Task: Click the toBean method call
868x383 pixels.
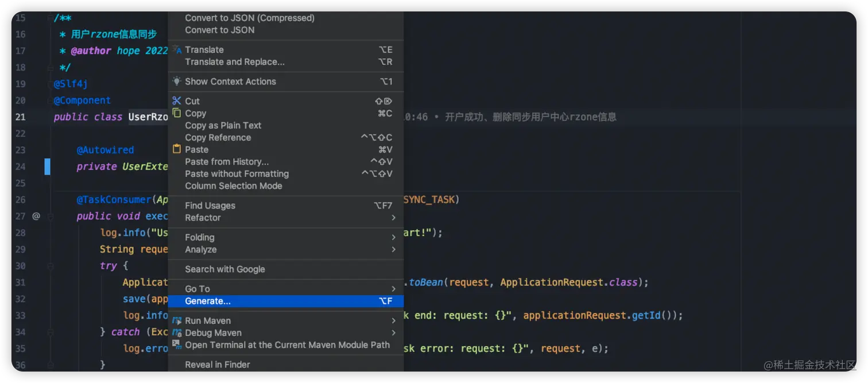Action: [426, 283]
